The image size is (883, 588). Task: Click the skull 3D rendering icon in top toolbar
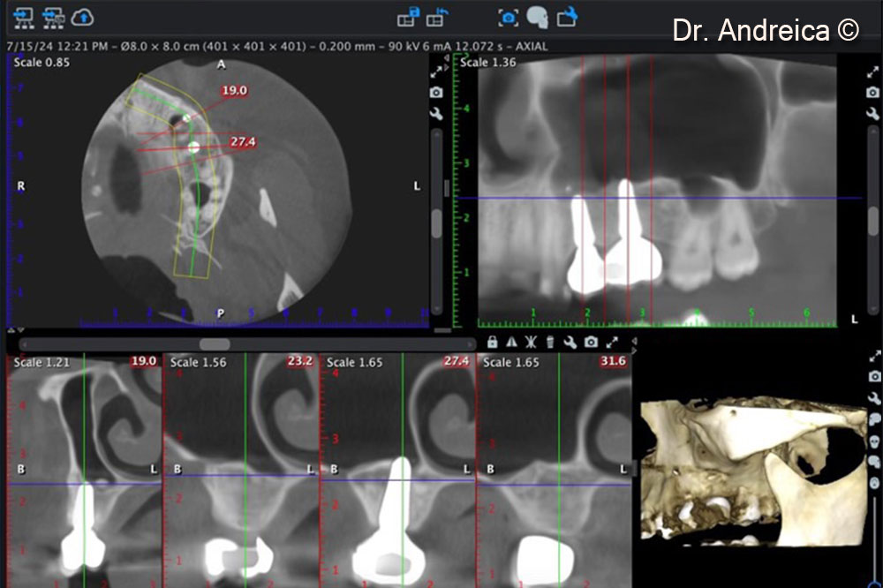click(537, 17)
